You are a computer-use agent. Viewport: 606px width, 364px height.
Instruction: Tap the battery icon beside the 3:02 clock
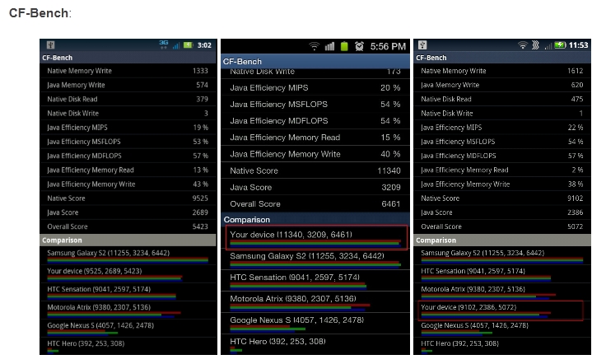(189, 45)
